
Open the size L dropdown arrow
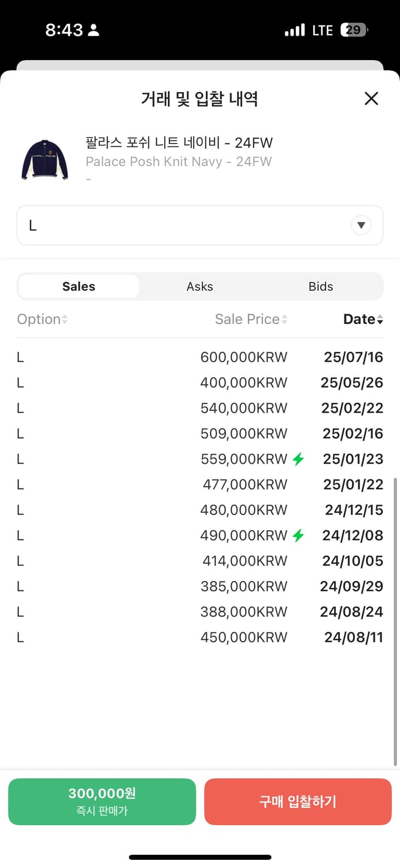361,225
